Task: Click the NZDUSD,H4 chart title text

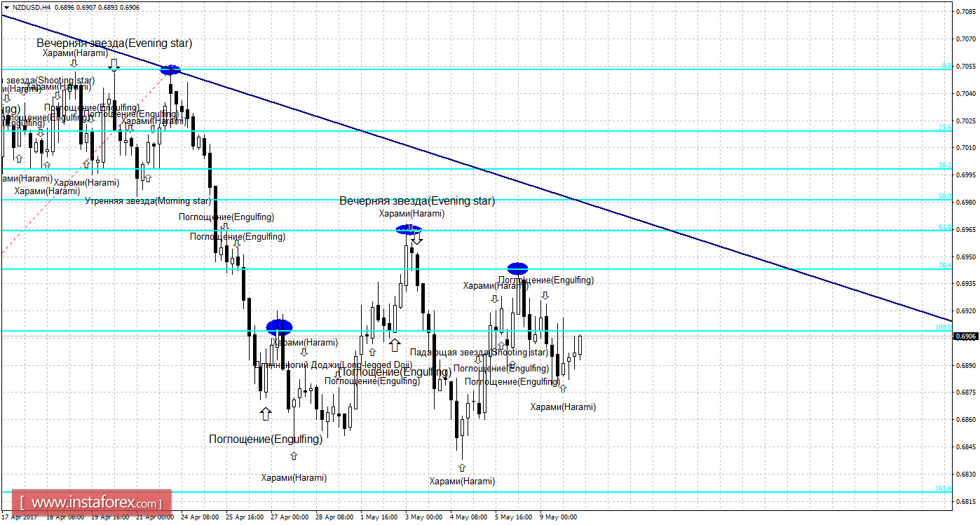Action: 31,7
